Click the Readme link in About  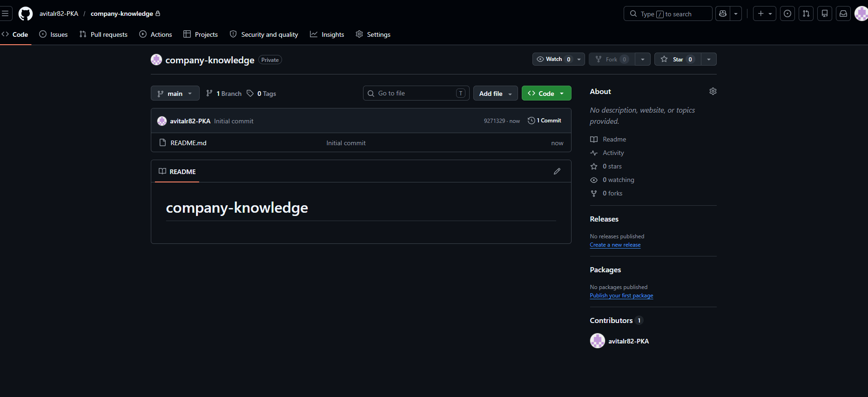click(608, 139)
